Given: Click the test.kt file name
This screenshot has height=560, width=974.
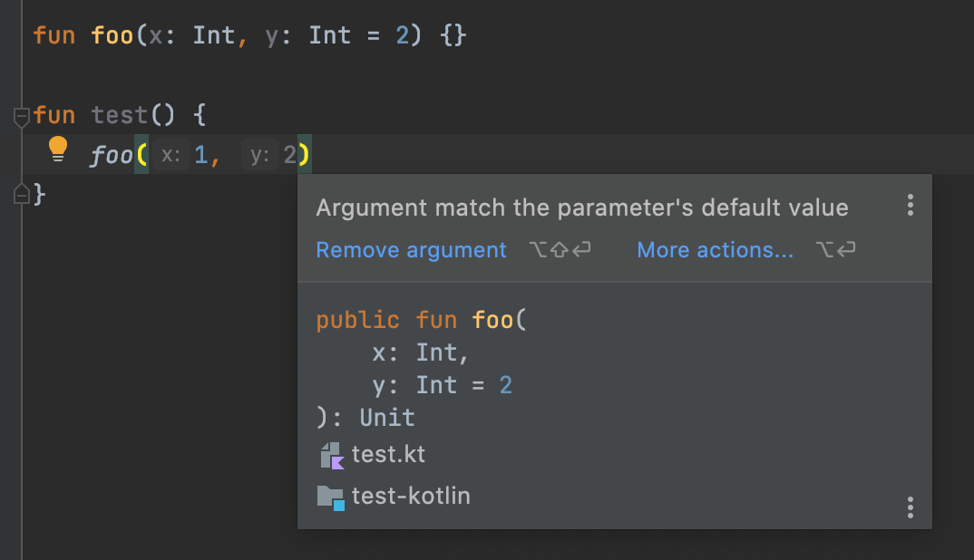Looking at the screenshot, I should tap(388, 455).
